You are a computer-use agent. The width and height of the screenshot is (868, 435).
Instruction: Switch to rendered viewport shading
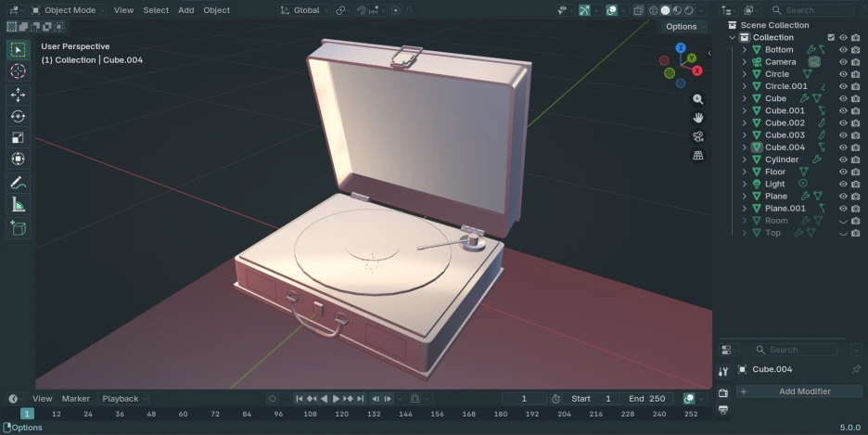[689, 10]
